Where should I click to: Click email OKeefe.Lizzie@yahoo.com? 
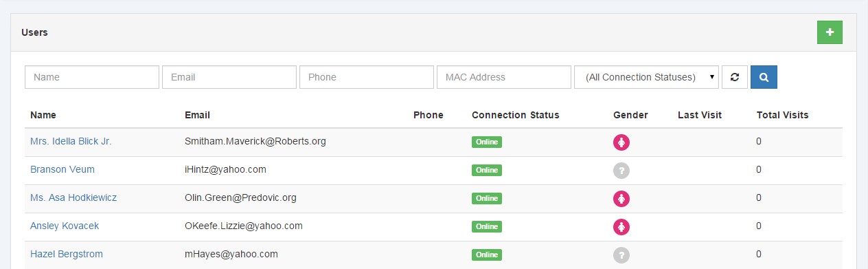pyautogui.click(x=244, y=226)
